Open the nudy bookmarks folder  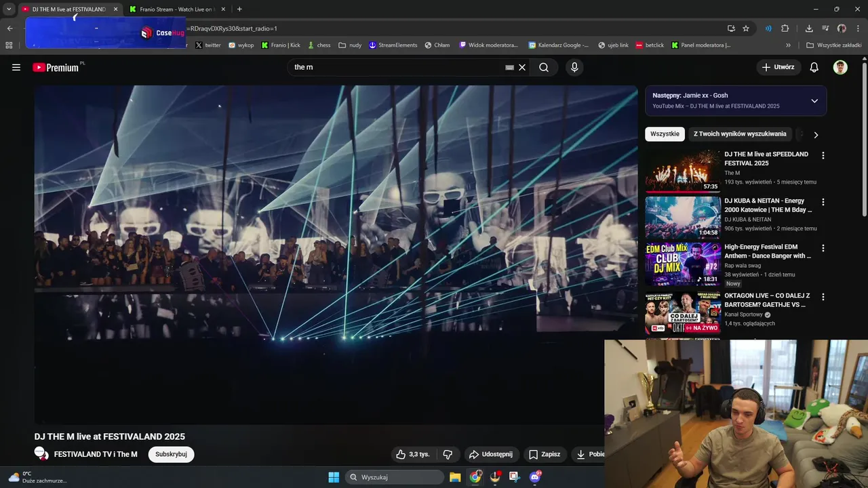351,45
